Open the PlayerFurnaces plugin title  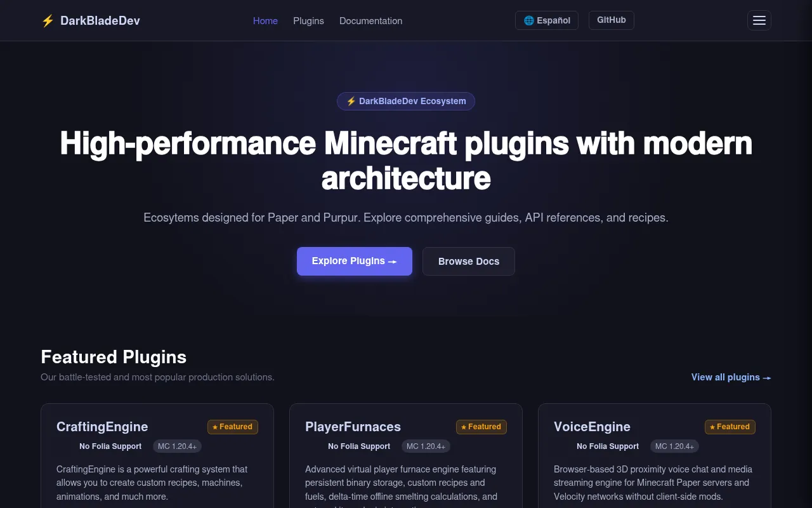pyautogui.click(x=353, y=427)
